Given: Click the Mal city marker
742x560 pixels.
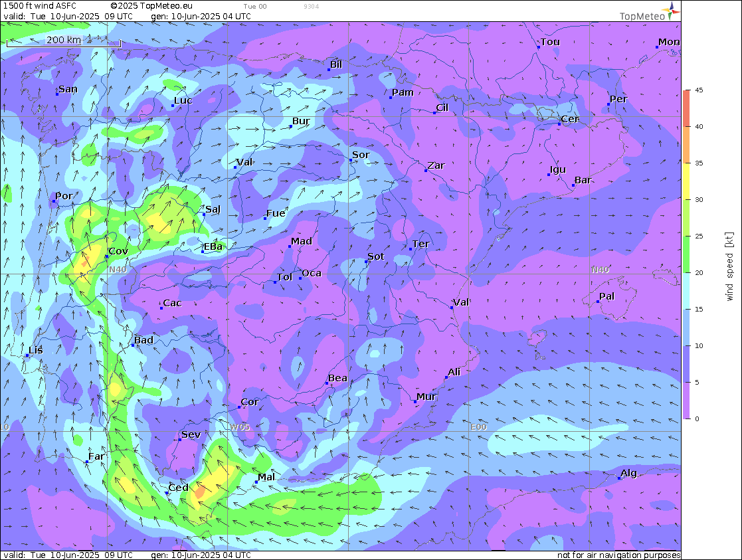Looking at the screenshot, I should [256, 482].
